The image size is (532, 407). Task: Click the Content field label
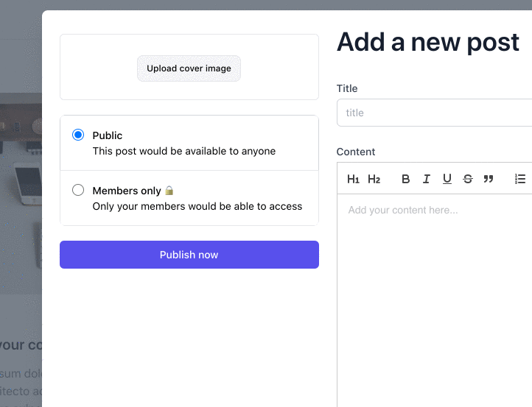coord(356,152)
